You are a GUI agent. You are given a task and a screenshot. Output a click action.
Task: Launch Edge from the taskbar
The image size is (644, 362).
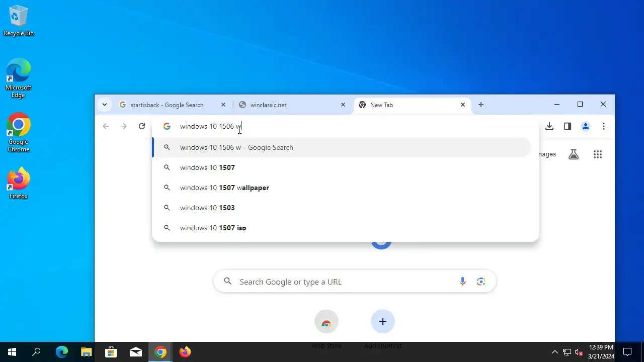point(62,352)
